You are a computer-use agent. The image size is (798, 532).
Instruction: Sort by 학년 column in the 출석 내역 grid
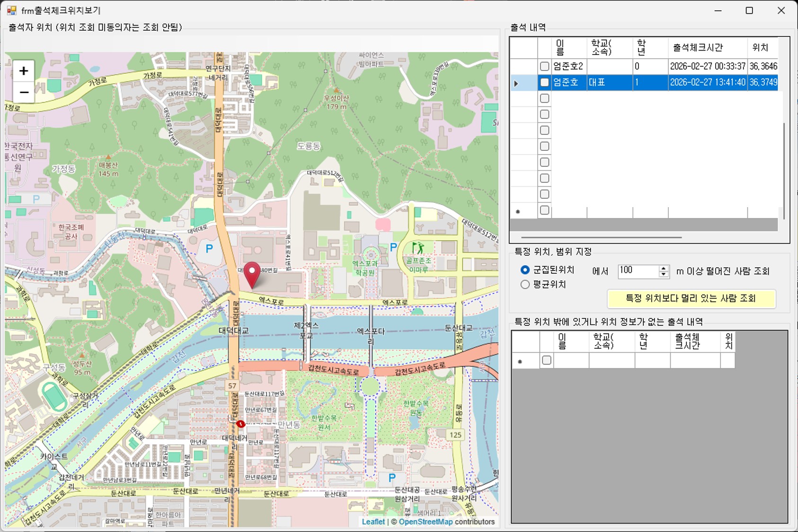coord(650,48)
